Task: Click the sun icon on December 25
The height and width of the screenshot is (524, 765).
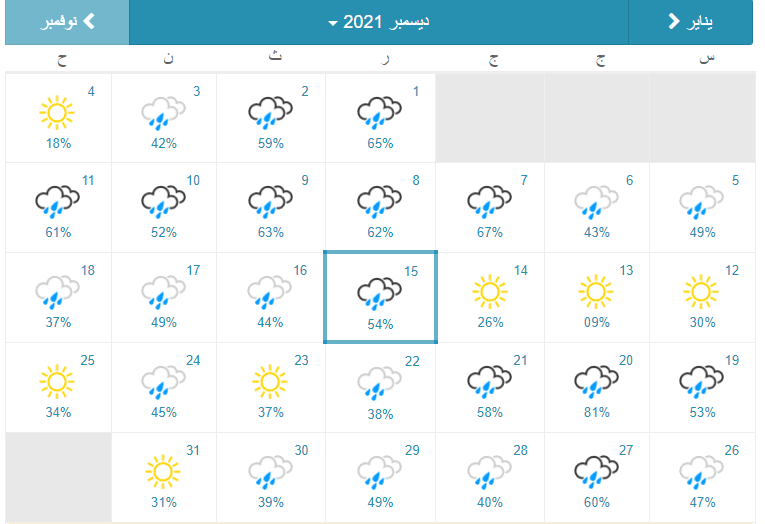Action: coord(56,382)
